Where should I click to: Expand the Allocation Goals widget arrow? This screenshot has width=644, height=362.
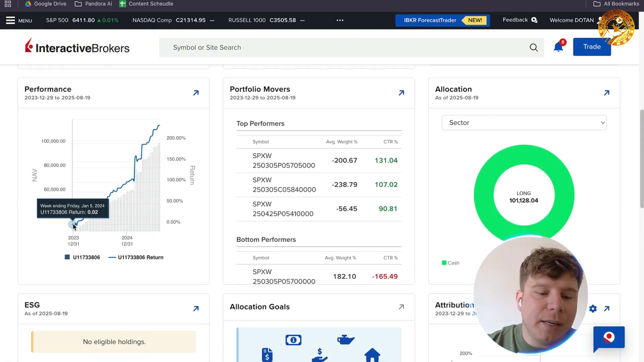401,307
